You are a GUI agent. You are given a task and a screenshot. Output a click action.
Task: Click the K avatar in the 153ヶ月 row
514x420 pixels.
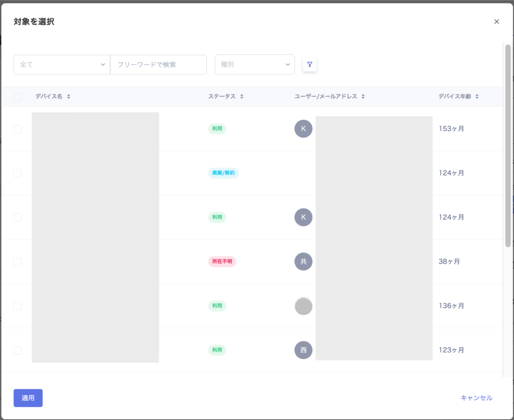coord(303,129)
